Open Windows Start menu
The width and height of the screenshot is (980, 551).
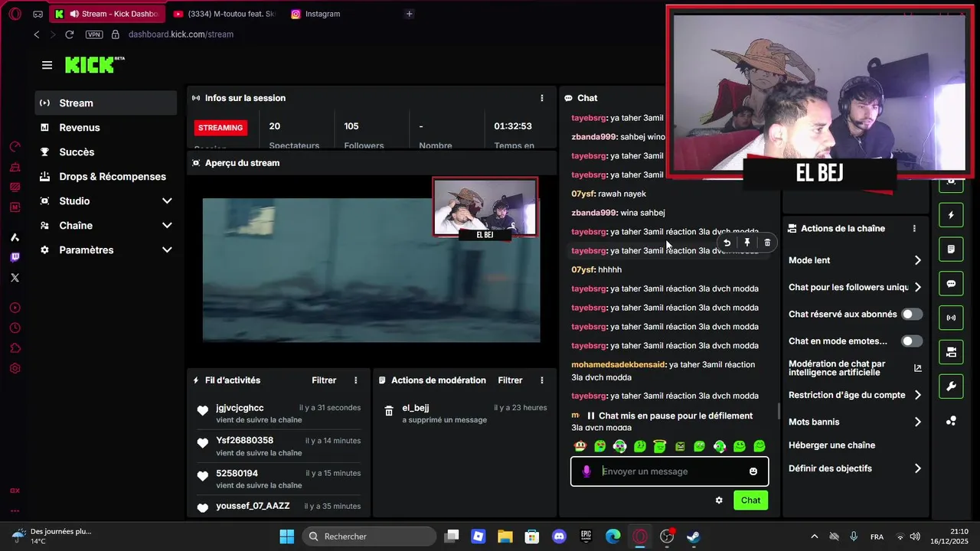pos(286,536)
